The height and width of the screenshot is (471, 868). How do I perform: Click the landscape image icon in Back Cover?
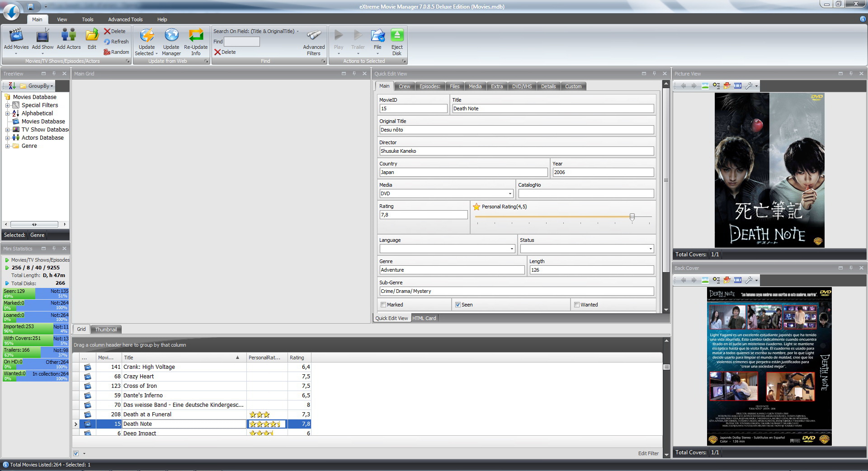705,280
